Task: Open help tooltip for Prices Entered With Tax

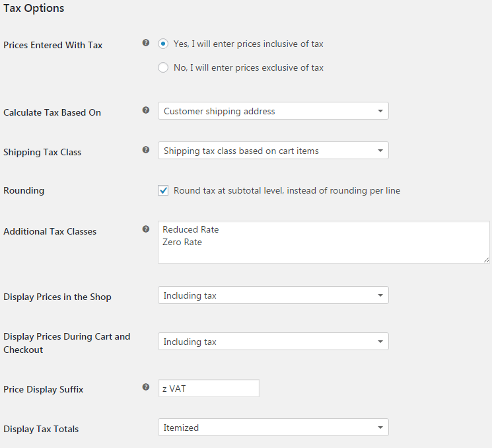Action: click(145, 43)
